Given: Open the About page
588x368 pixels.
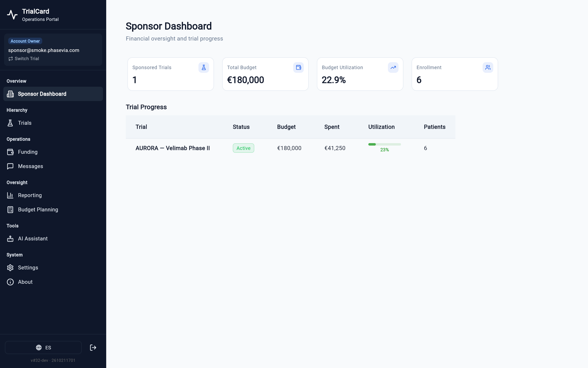Looking at the screenshot, I should [53, 282].
